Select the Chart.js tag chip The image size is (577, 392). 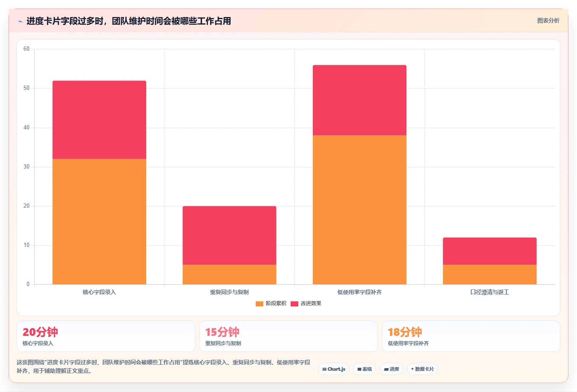pos(334,369)
